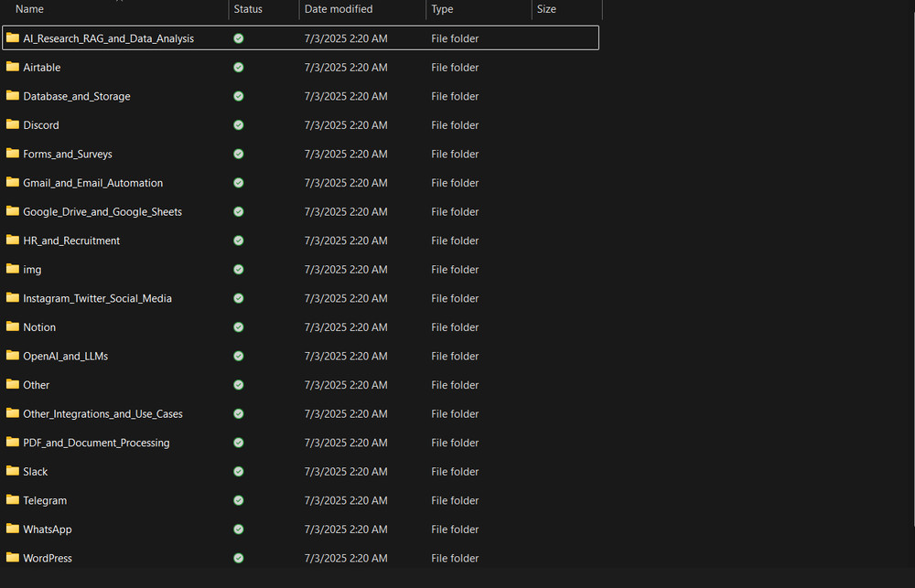Sort by the Size column header

pos(566,9)
